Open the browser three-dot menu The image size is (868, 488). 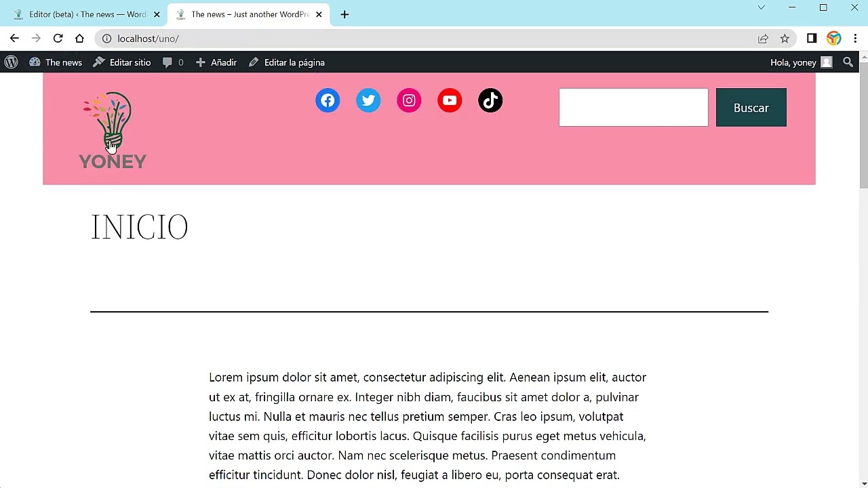coord(856,39)
